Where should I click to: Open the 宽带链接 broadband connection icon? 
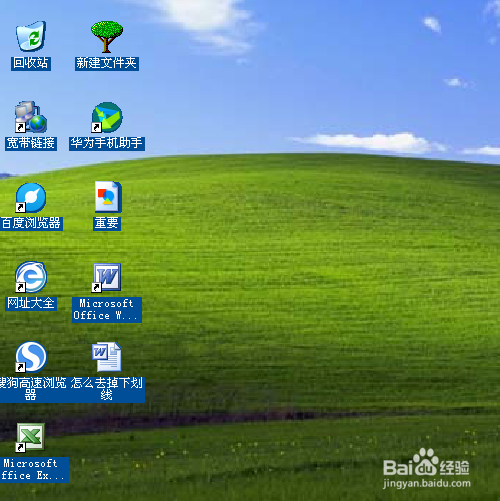[x=31, y=117]
